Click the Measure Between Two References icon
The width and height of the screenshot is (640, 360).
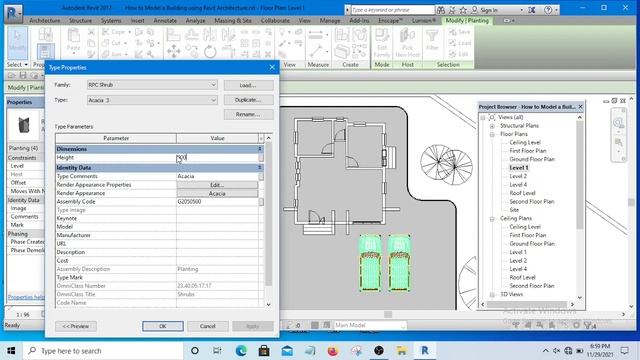pyautogui.click(x=316, y=35)
